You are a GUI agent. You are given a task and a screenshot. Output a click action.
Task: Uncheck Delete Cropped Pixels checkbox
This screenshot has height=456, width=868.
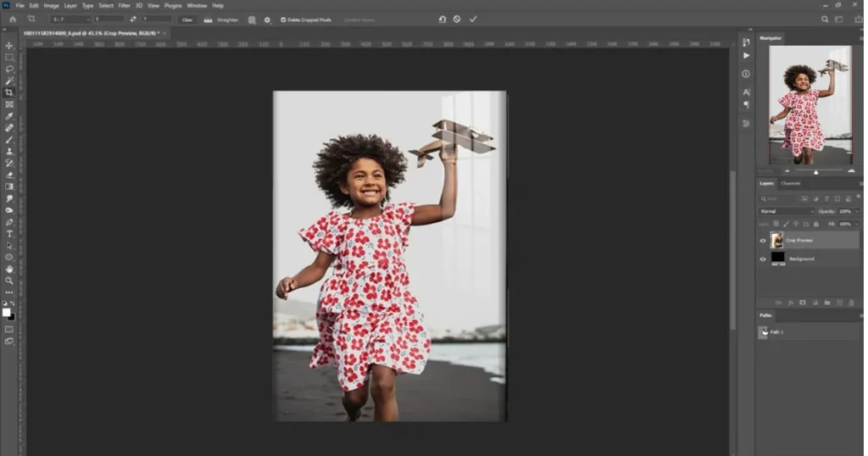[283, 19]
